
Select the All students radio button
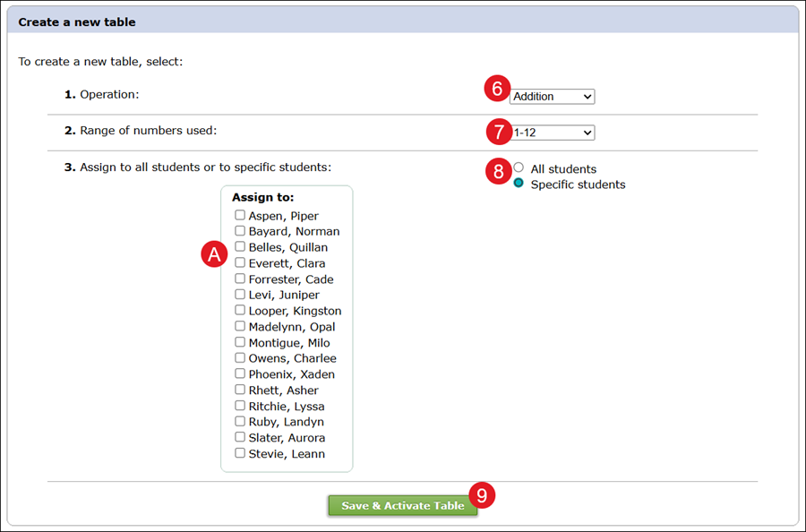(x=519, y=167)
